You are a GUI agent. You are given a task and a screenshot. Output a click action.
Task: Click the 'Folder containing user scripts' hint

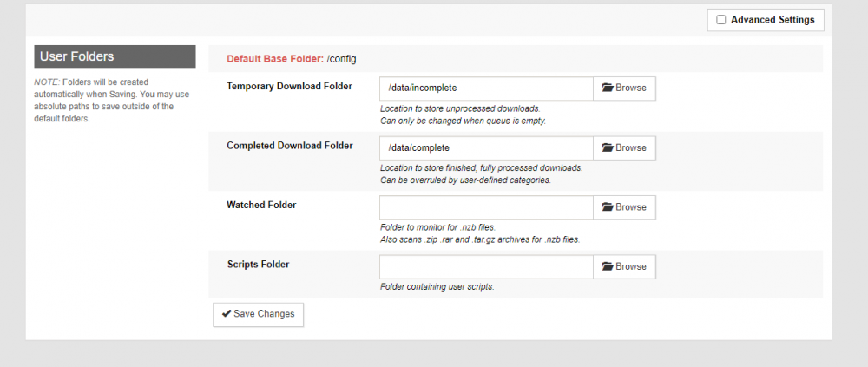coord(437,287)
